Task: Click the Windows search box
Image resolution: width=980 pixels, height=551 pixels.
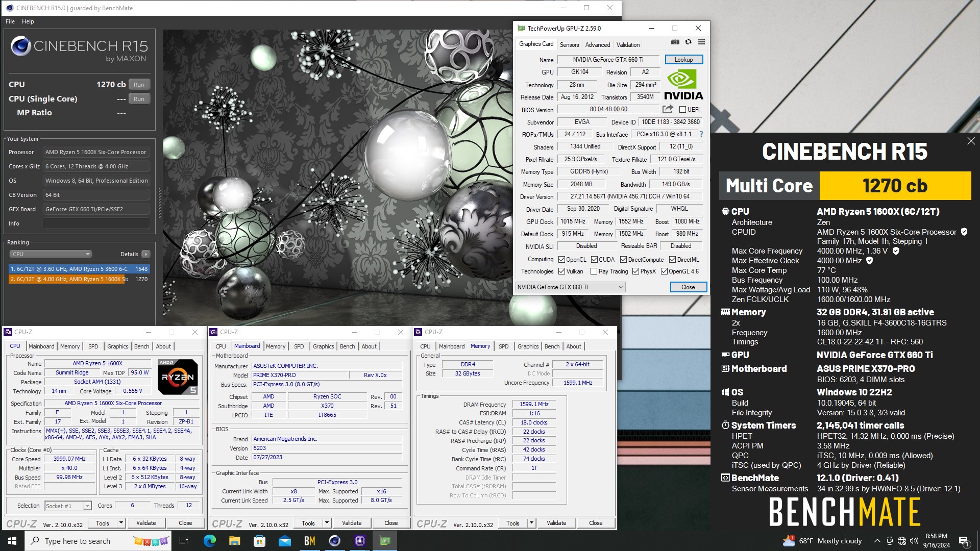Action: tap(97, 541)
